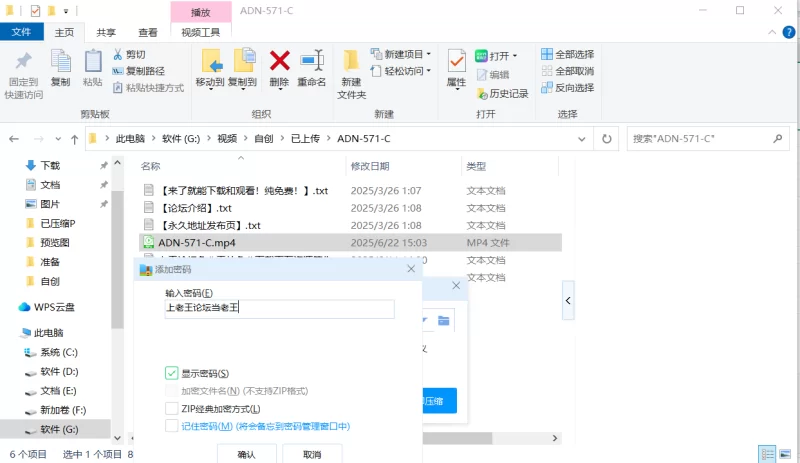
Task: Open Documents (文档) in sidebar
Action: coord(50,185)
